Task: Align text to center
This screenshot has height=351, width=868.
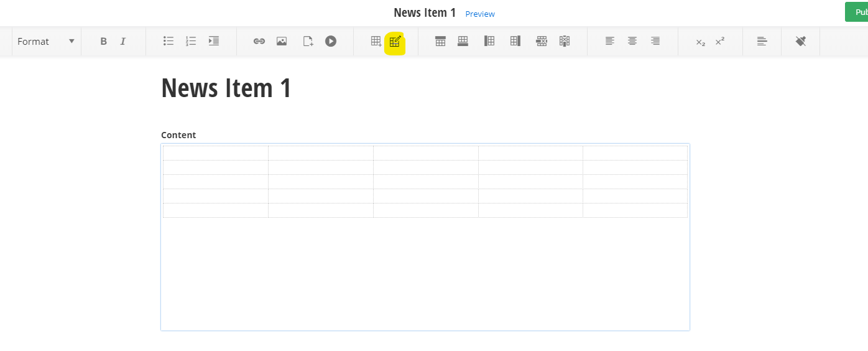Action: (632, 42)
